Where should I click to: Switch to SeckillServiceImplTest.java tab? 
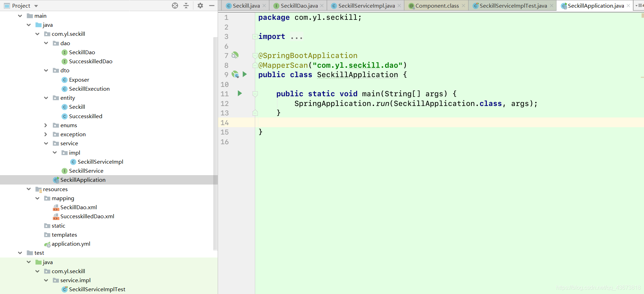coord(513,6)
